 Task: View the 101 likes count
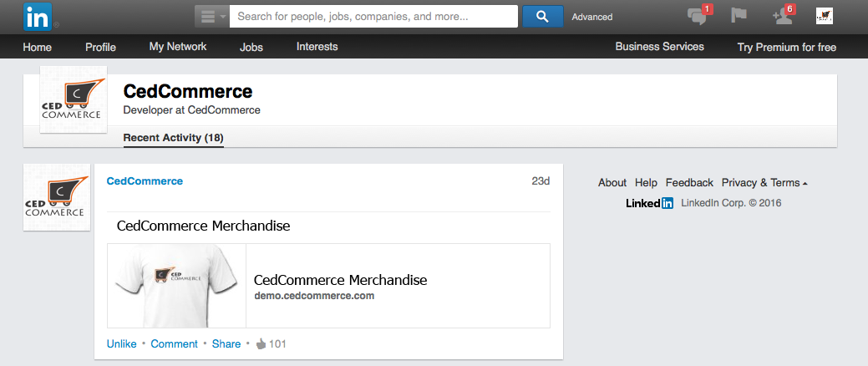pos(277,343)
